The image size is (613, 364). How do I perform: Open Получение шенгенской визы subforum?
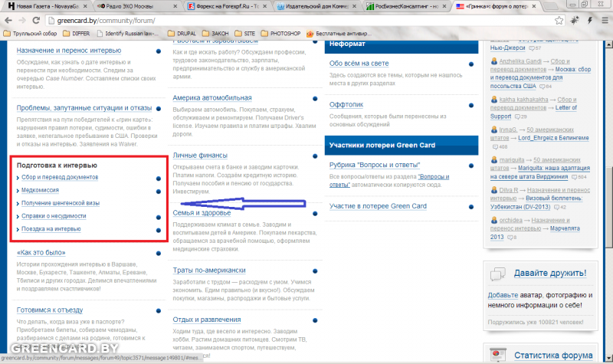[61, 203]
